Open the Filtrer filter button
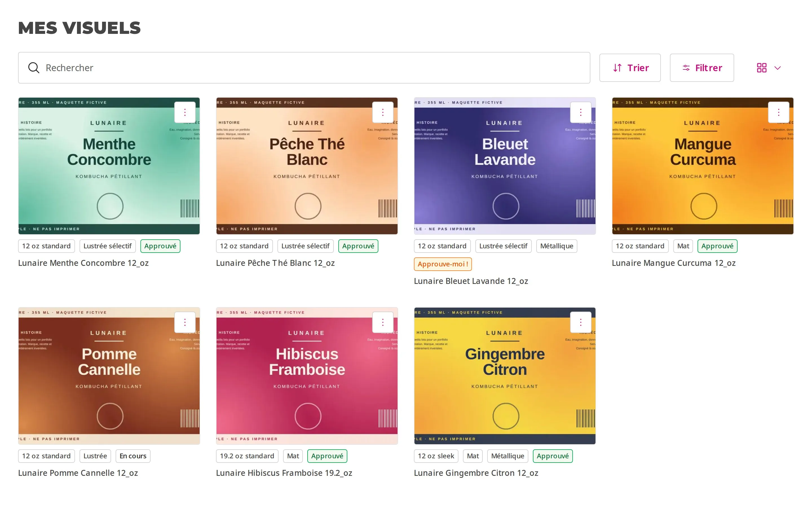The image size is (812, 508). 702,68
